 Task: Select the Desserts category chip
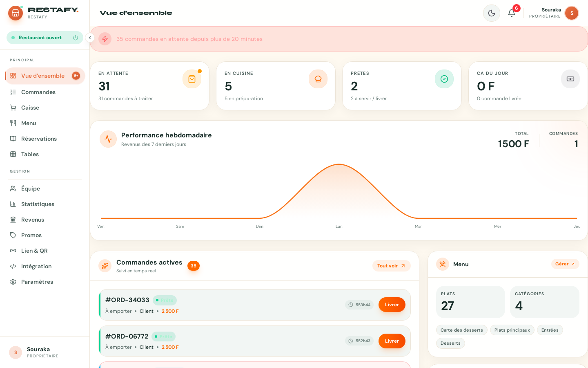tap(450, 343)
